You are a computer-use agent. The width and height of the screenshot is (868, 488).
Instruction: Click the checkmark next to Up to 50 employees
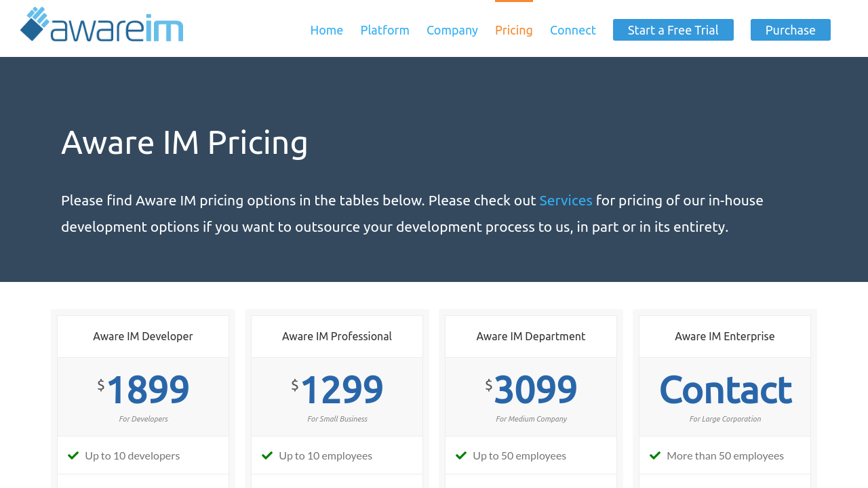pos(461,455)
